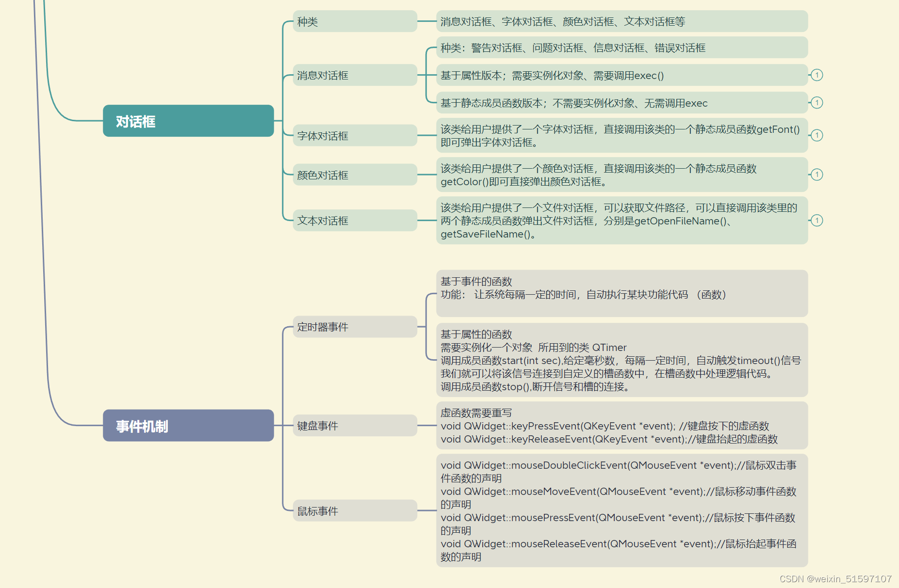Image resolution: width=899 pixels, height=588 pixels.
Task: Expand collapsed children of 基于属性版本 node
Action: [817, 75]
